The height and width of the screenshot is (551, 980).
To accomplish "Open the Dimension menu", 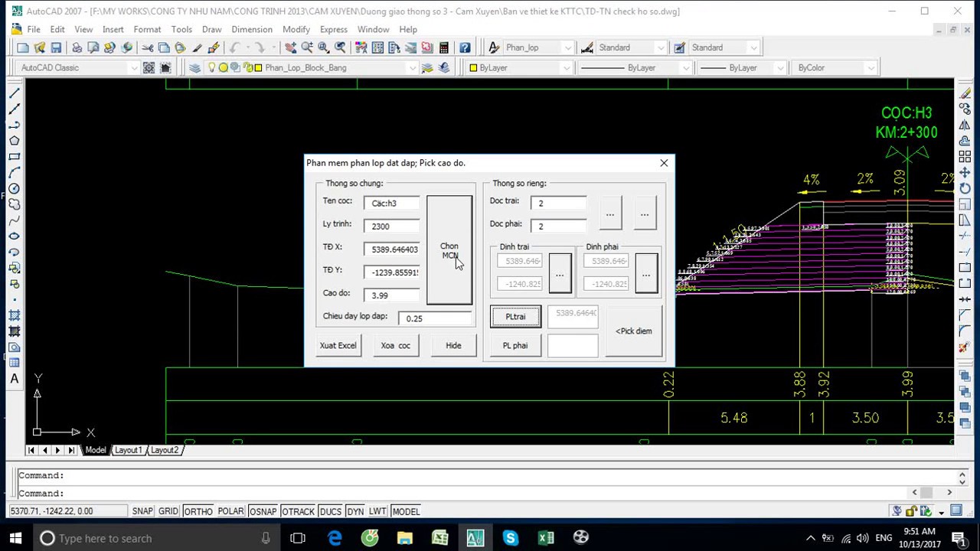I will pyautogui.click(x=252, y=29).
